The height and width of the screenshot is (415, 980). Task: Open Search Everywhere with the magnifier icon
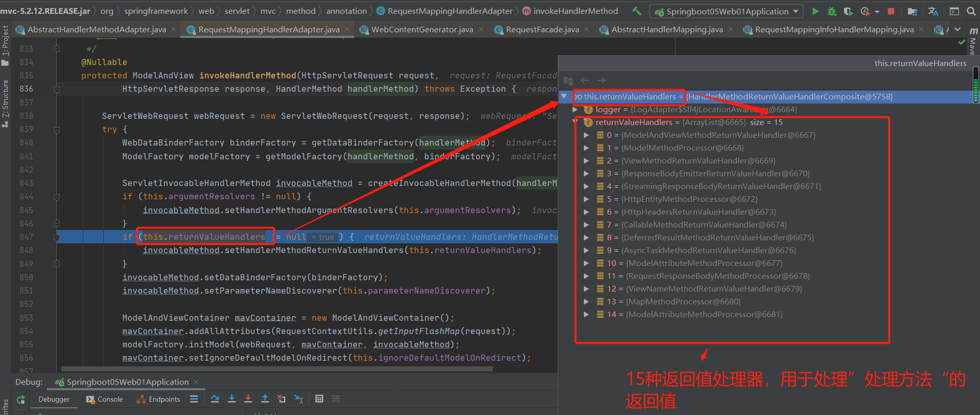(x=971, y=11)
